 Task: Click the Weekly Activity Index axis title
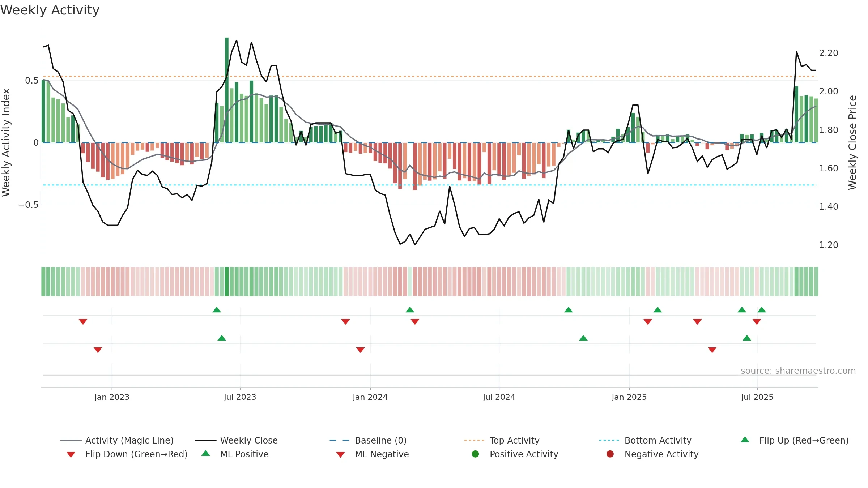click(6, 142)
